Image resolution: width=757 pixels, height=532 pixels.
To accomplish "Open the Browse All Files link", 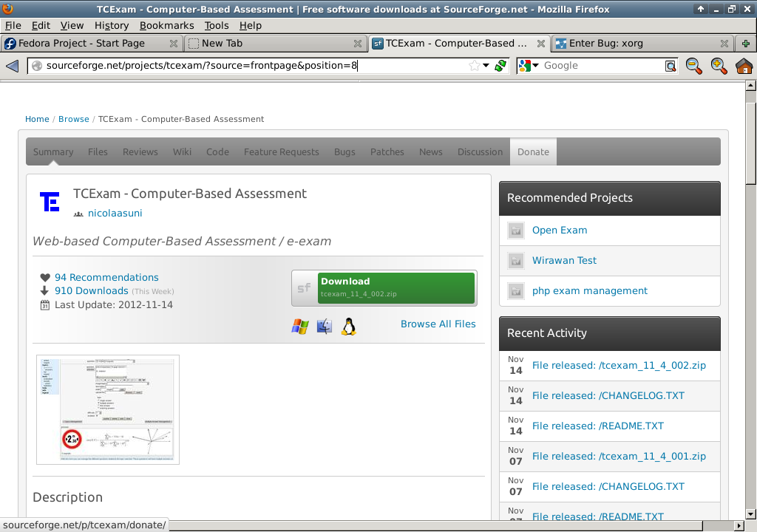I will pyautogui.click(x=438, y=324).
